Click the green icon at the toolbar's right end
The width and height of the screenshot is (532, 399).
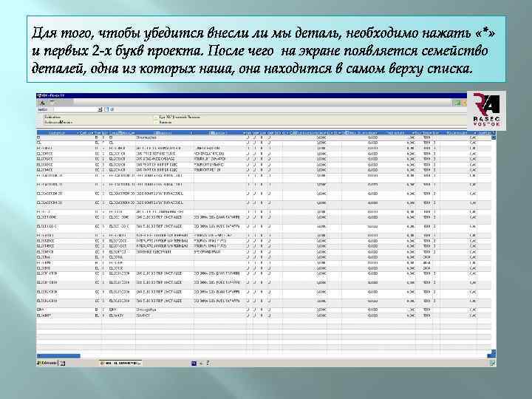457,103
